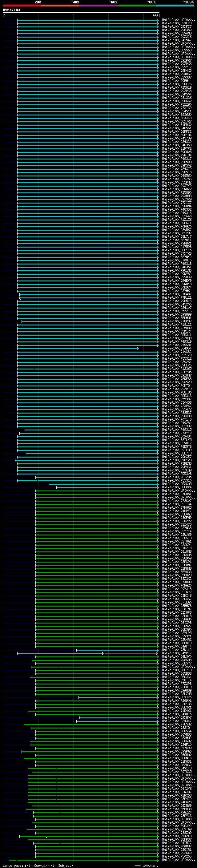Select the UniRef100_B3TLY5 label
197x868 pixels.
click(x=176, y=440)
